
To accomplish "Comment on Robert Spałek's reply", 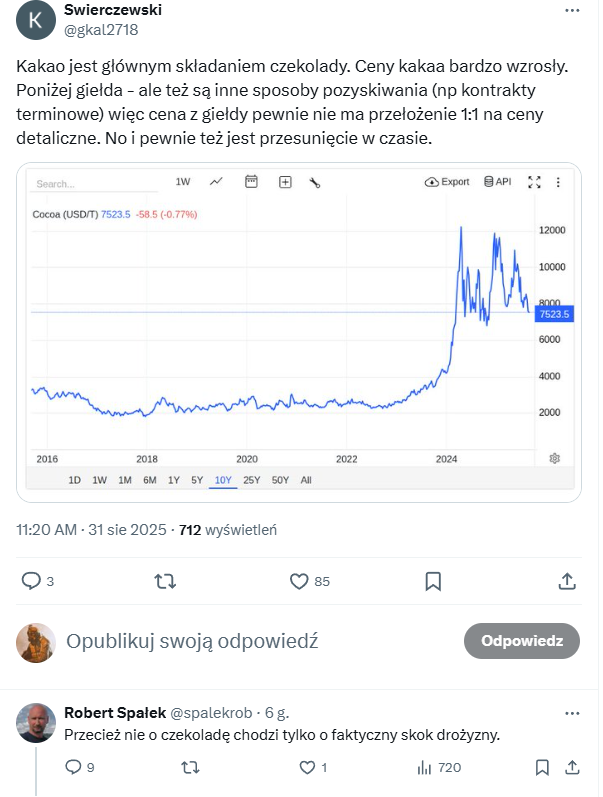I will click(73, 767).
